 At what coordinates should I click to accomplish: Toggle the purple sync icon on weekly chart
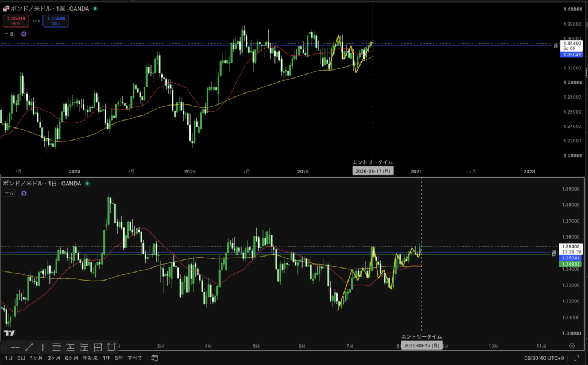(x=24, y=34)
